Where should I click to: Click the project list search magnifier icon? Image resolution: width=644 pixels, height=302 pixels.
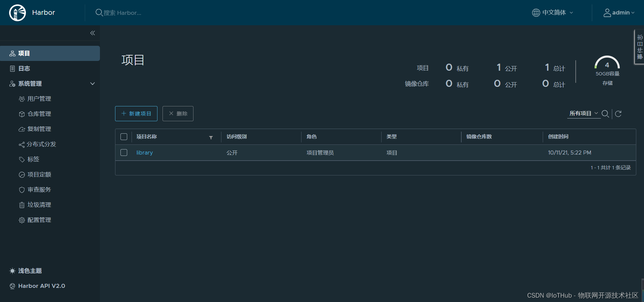[605, 114]
